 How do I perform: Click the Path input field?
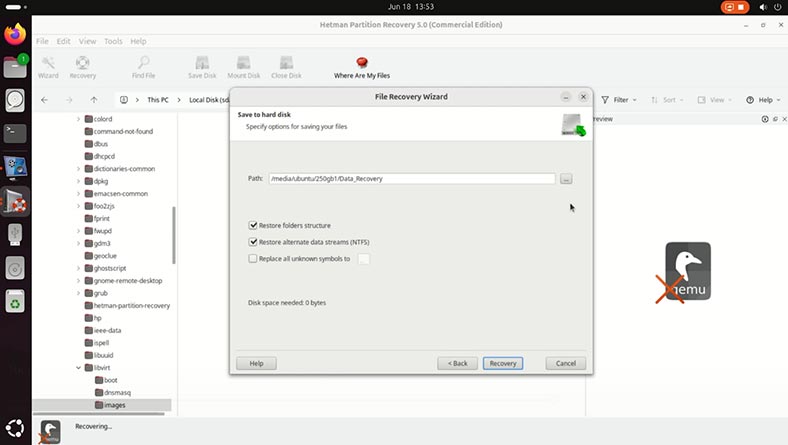412,179
